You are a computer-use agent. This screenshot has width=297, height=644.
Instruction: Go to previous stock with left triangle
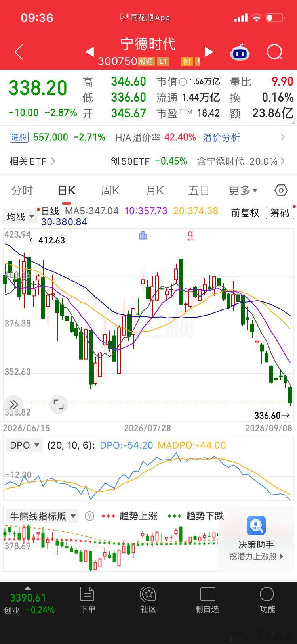89,52
